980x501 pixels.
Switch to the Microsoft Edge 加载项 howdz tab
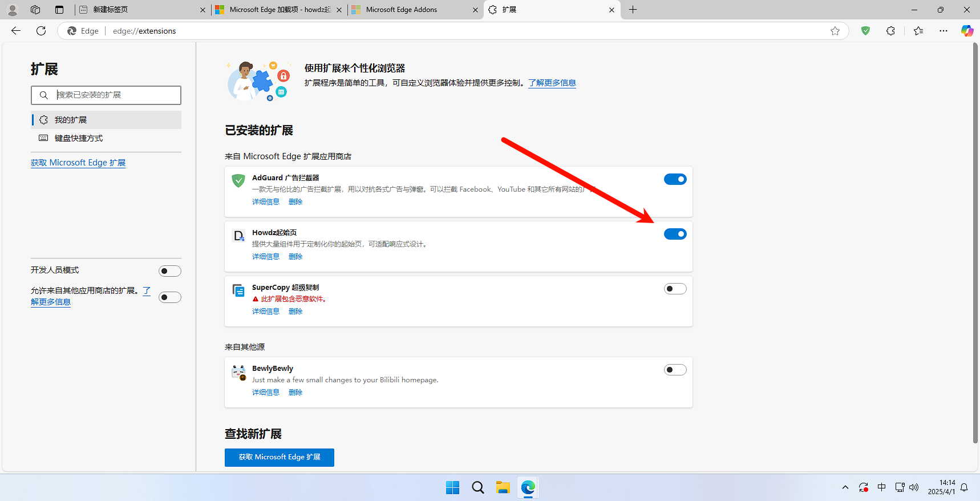pyautogui.click(x=280, y=10)
